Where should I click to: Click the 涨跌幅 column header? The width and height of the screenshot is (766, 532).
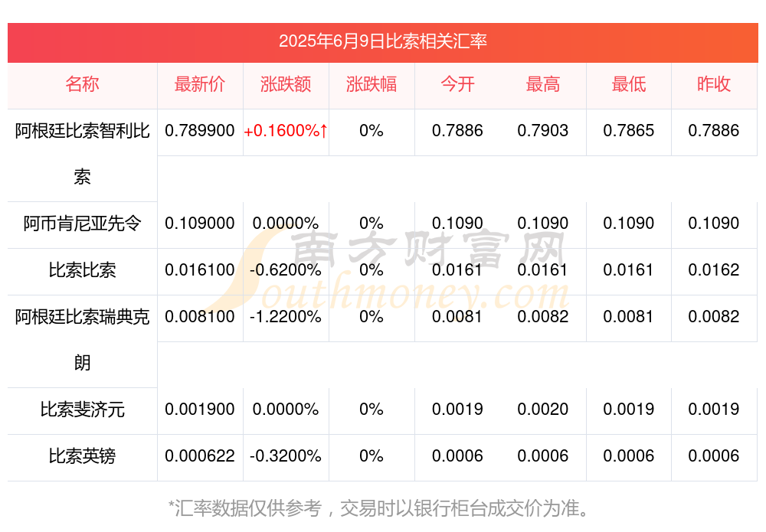(371, 84)
